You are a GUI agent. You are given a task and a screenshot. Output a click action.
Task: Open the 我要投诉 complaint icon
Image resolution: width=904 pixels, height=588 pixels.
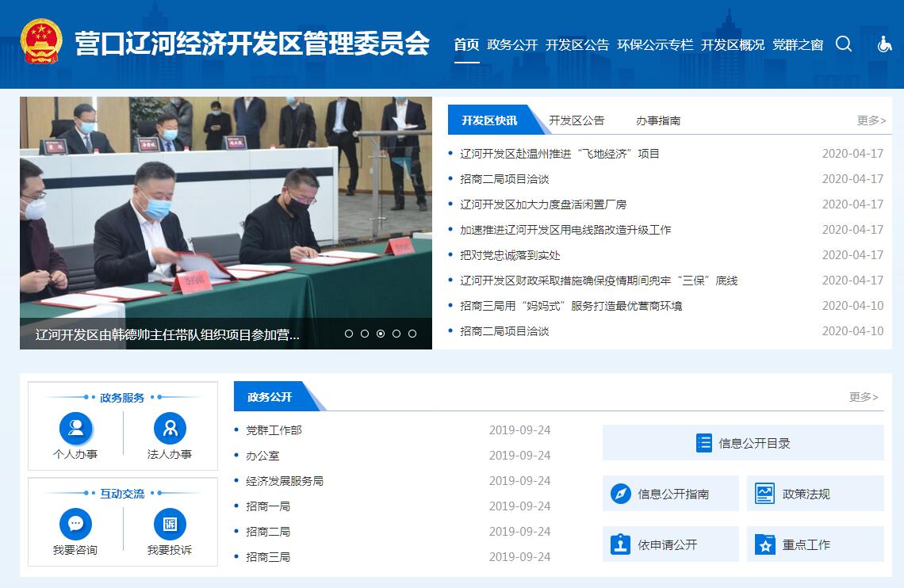pyautogui.click(x=170, y=524)
